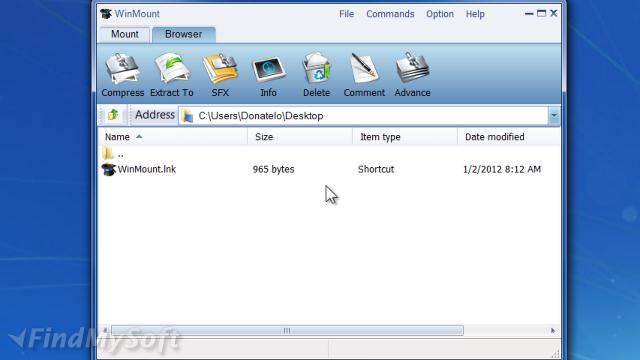The height and width of the screenshot is (360, 640).
Task: Sort by the Item type column header
Action: 405,137
